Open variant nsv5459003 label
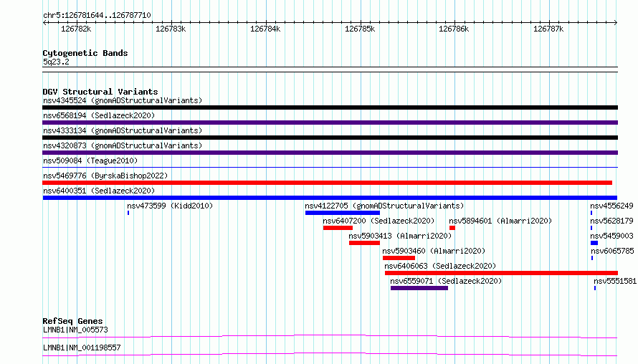This screenshot has height=364, width=638. [612, 236]
